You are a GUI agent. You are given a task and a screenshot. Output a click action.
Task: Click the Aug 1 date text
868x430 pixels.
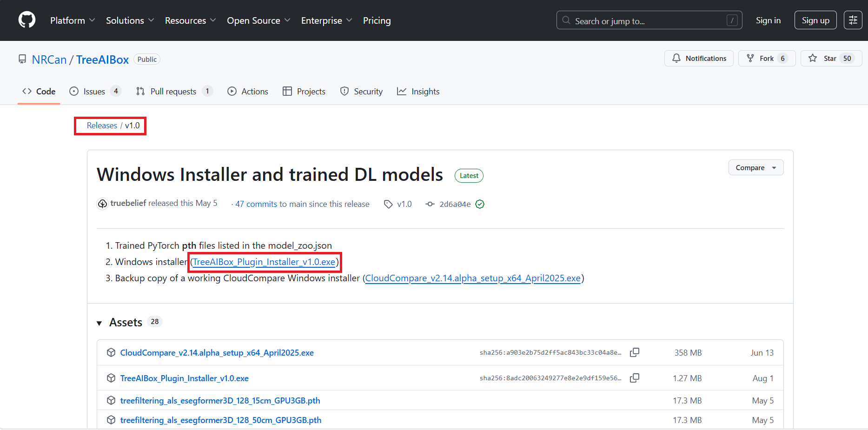[763, 378]
